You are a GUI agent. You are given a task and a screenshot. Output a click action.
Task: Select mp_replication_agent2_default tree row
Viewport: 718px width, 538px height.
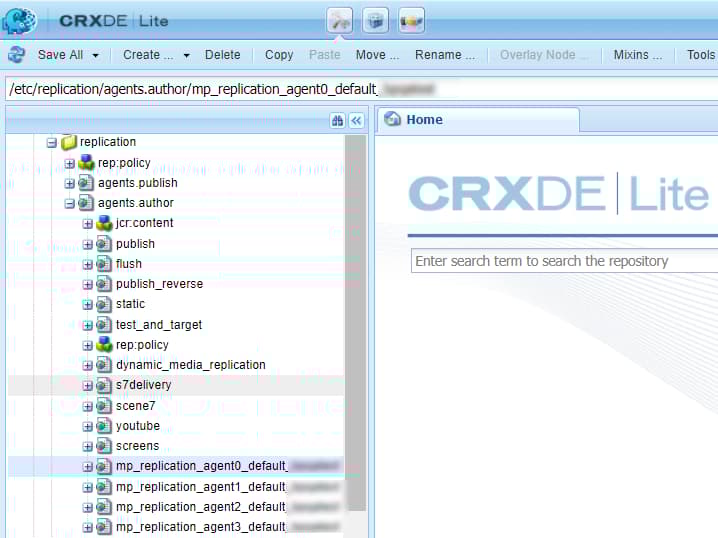pos(176,507)
